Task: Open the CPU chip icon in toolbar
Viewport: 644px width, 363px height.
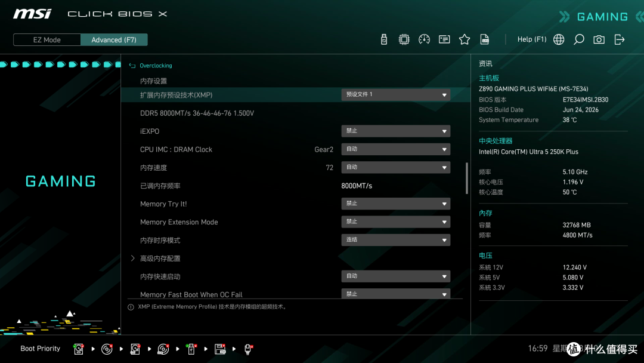Action: pyautogui.click(x=404, y=39)
